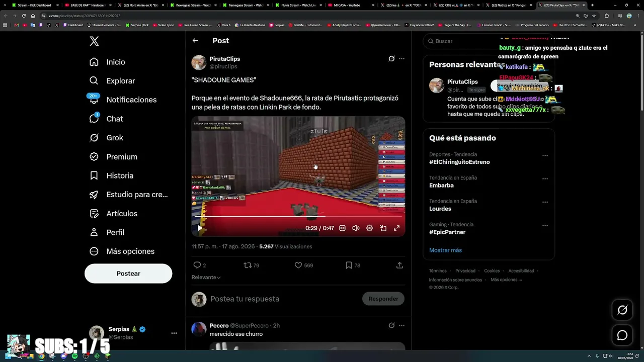Image resolution: width=644 pixels, height=362 pixels.
Task: Click the reply icon with 2 replies
Action: click(197, 265)
